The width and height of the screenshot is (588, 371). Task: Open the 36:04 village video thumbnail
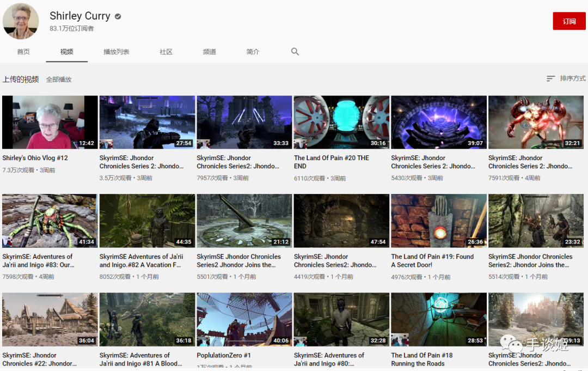pos(50,319)
